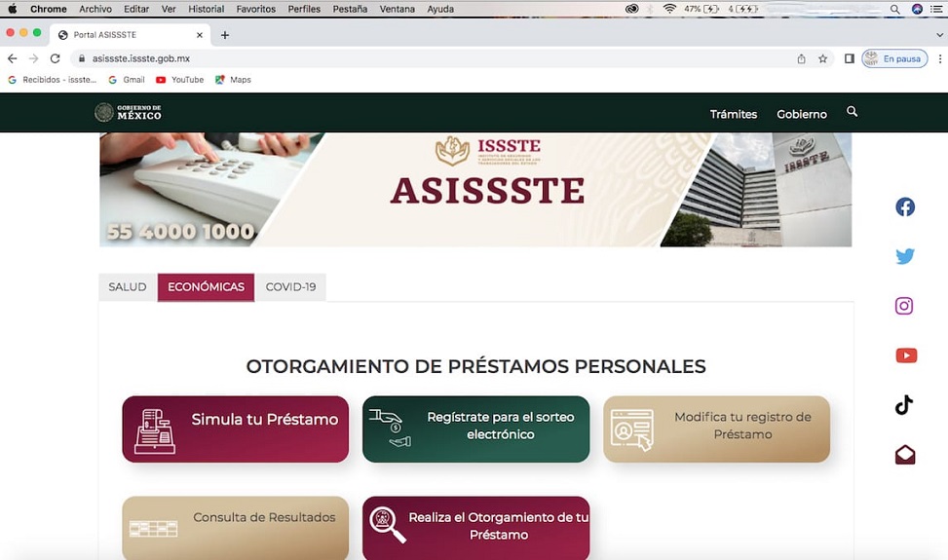Click the Simula tu Préstamo button
The height and width of the screenshot is (560, 948).
click(235, 429)
